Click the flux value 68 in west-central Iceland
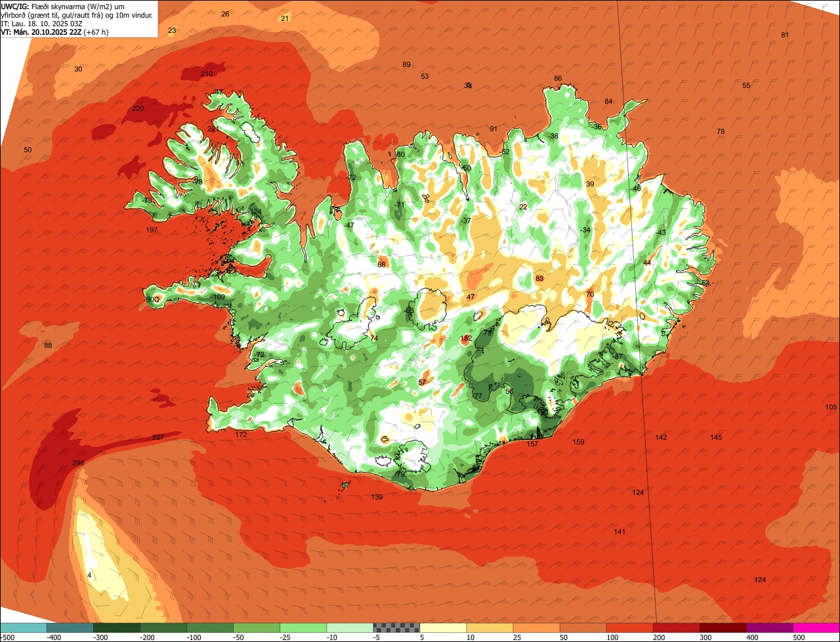 click(381, 265)
